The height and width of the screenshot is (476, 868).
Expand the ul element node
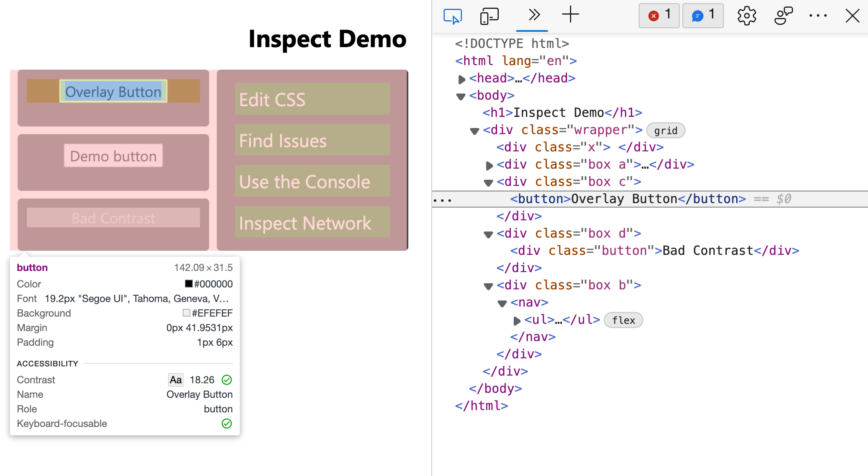[516, 320]
